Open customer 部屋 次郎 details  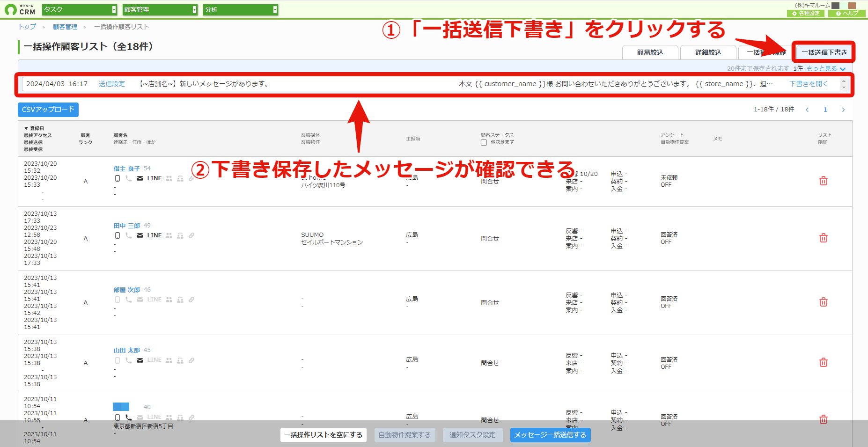126,290
